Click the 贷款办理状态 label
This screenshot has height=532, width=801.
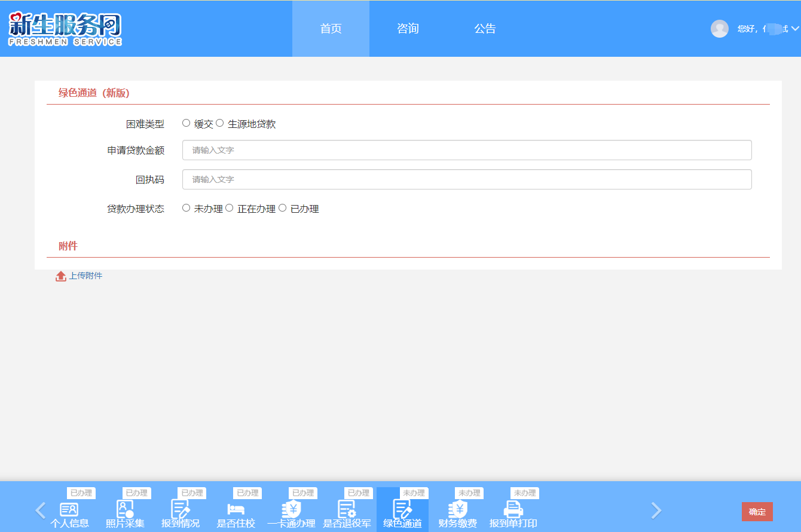click(136, 209)
